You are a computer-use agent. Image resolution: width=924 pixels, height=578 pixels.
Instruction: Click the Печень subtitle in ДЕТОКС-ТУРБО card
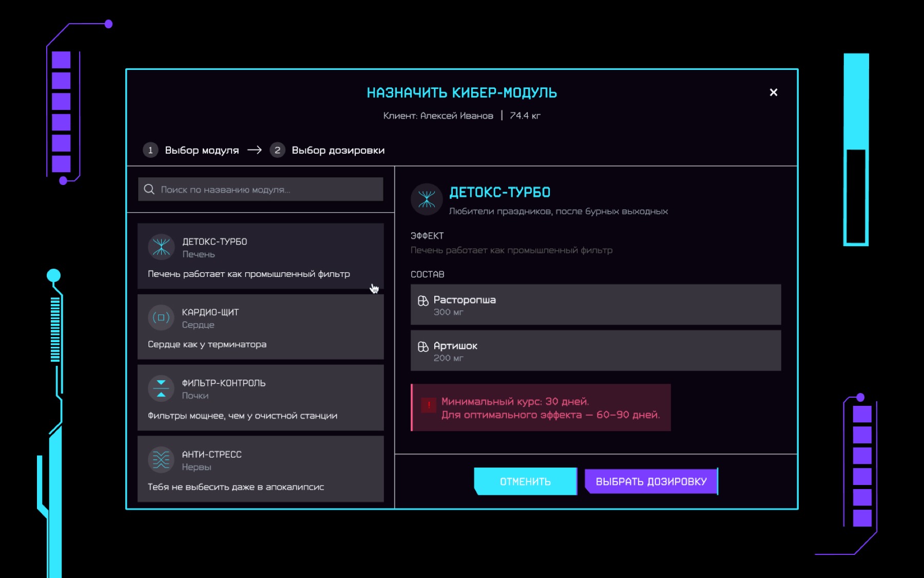click(199, 254)
